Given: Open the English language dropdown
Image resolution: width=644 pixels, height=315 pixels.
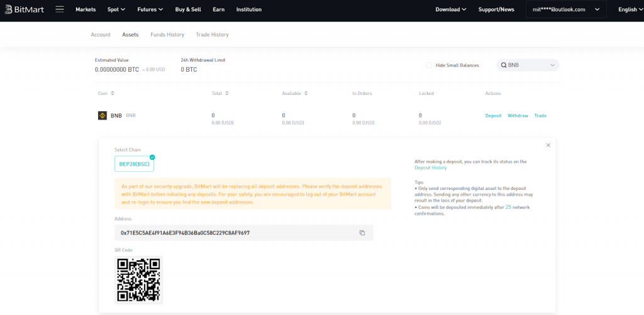Looking at the screenshot, I should (x=630, y=9).
